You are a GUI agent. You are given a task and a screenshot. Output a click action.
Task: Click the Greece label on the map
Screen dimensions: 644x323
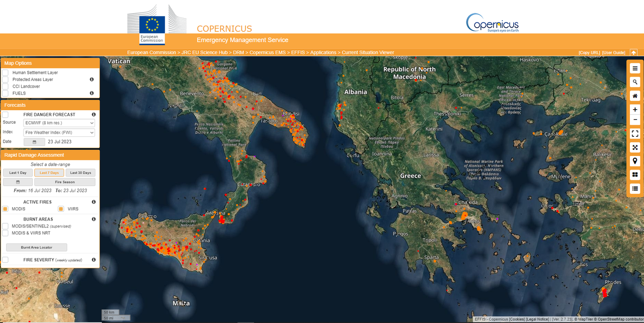[x=411, y=176]
